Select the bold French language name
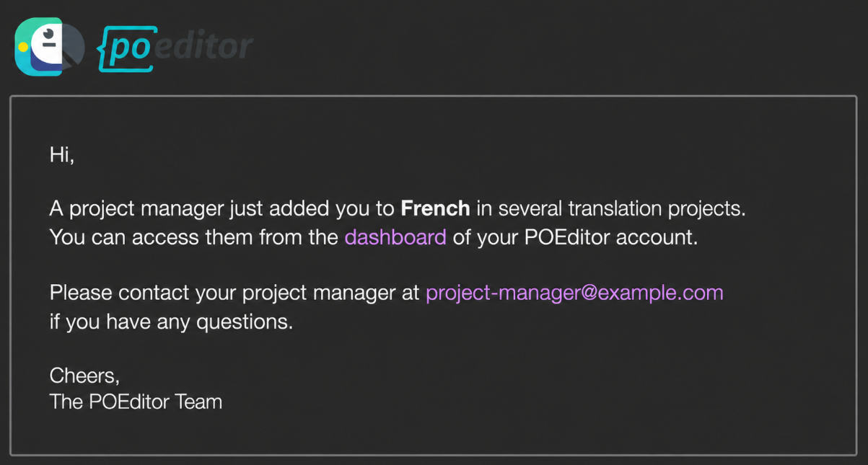Viewport: 868px width, 465px height. 435,209
